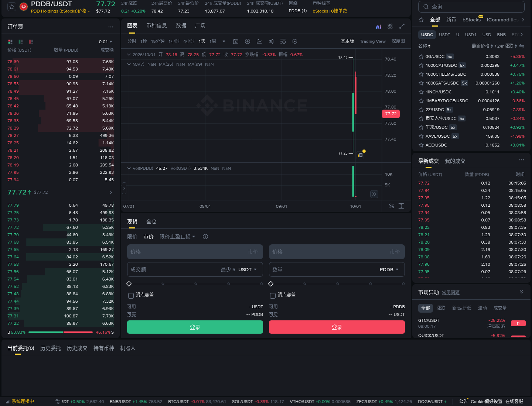Open the chart layout grid icon
532x406 pixels.
tap(390, 26)
